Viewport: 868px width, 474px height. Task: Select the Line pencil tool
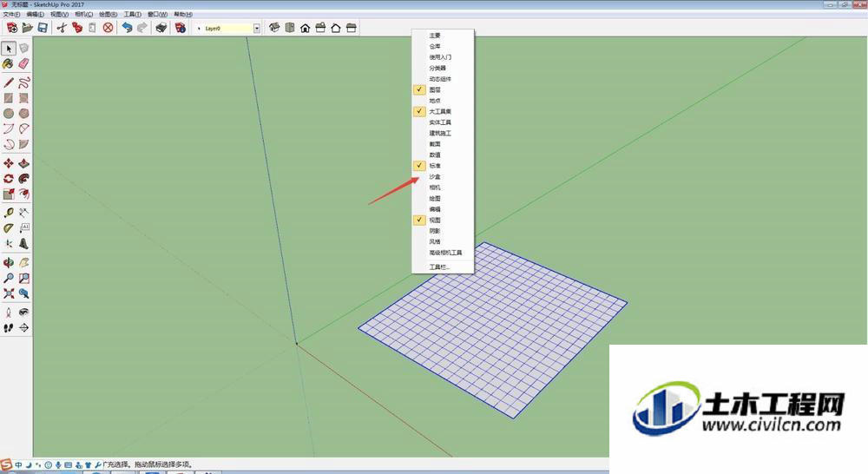[9, 83]
